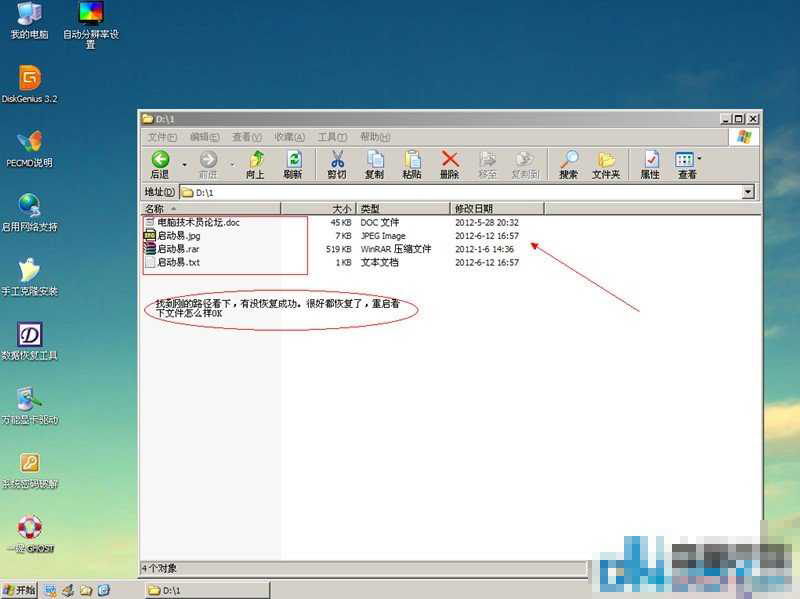The height and width of the screenshot is (599, 800).
Task: Click the 4 个对象 status bar text
Action: (159, 568)
